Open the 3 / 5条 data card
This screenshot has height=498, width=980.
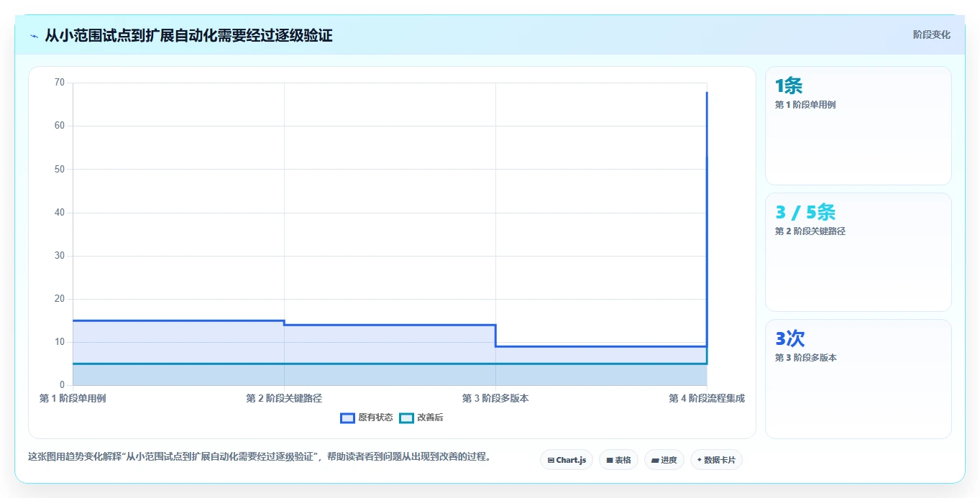858,252
